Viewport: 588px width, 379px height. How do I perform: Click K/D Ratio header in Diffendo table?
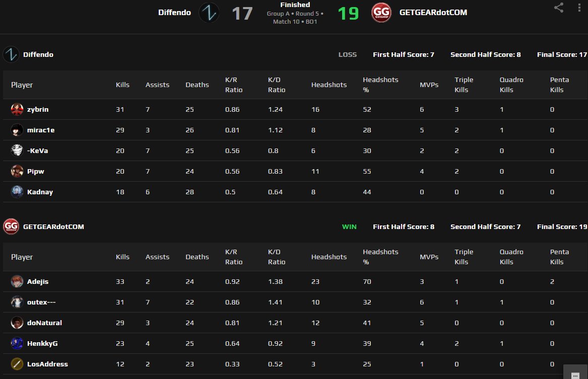click(x=277, y=85)
